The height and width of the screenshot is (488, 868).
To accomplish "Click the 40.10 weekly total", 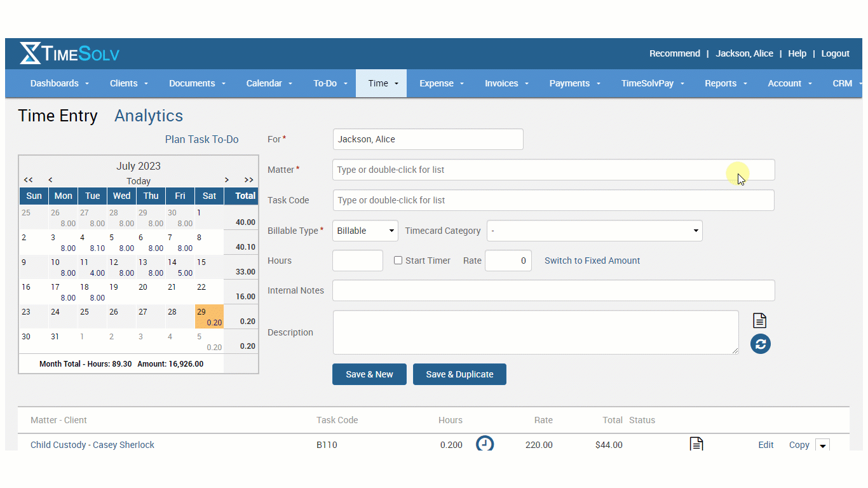I will (245, 247).
